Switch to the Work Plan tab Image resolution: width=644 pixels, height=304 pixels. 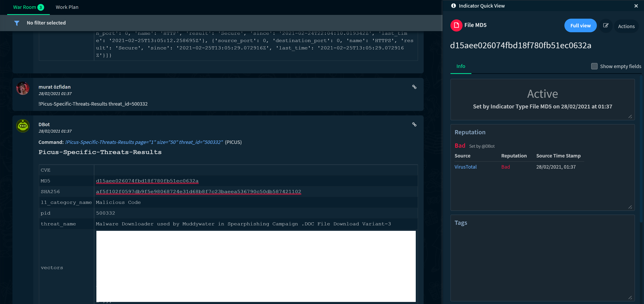coord(67,7)
